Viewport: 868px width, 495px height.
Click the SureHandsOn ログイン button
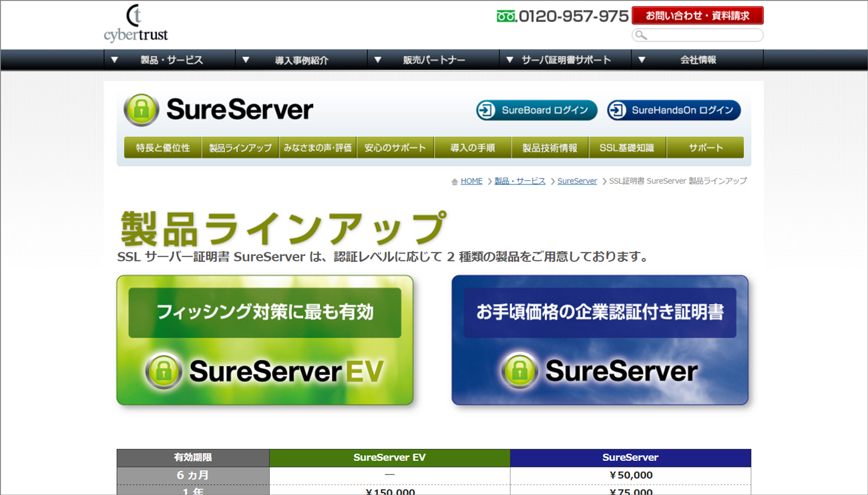(x=674, y=110)
